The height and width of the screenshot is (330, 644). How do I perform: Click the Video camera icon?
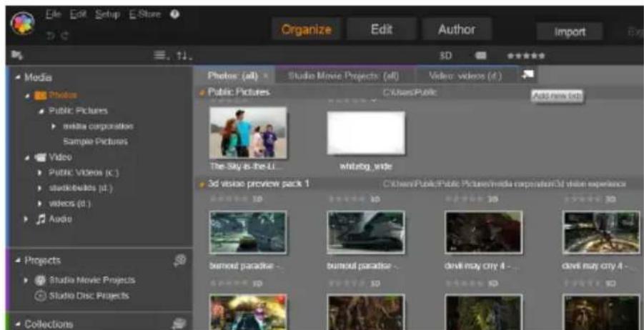point(40,157)
